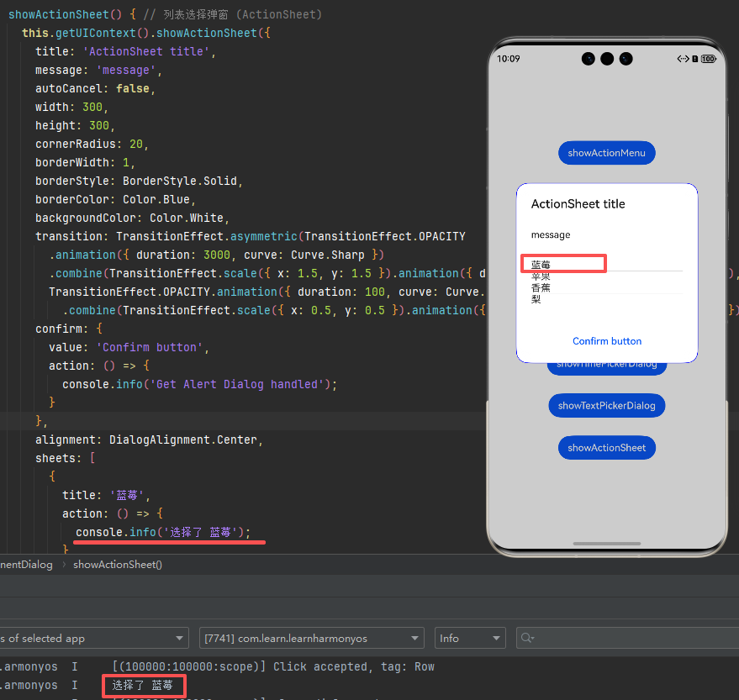Click showActionSheet() in the breadcrumb bar
Viewport: 739px width, 700px height.
coord(118,565)
